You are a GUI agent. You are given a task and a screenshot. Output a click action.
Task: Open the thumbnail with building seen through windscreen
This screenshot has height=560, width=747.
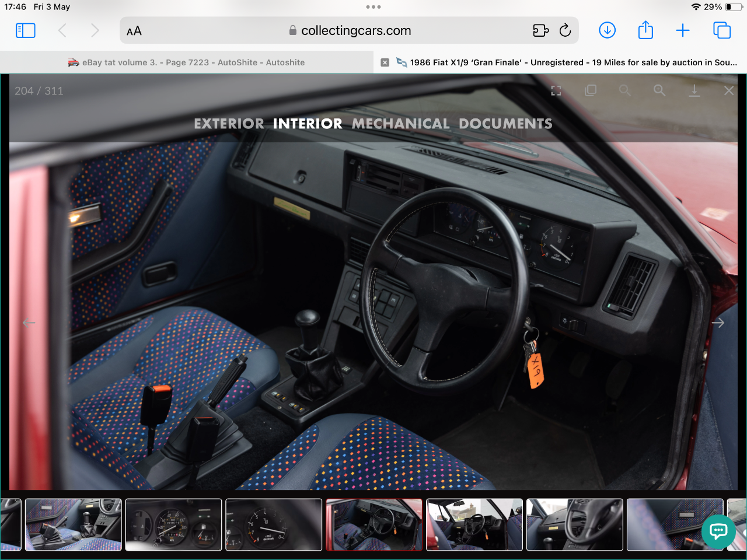pos(474,524)
